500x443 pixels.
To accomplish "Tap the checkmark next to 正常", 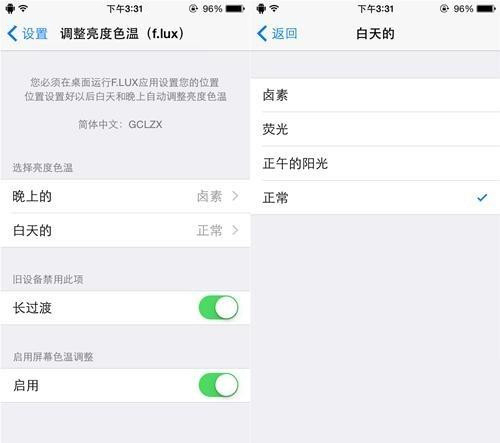I will [x=482, y=198].
